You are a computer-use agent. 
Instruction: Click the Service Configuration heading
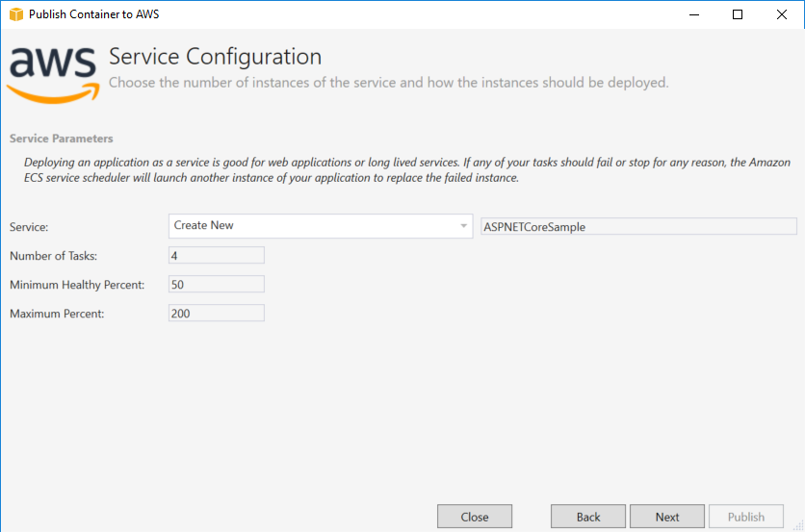pos(215,57)
